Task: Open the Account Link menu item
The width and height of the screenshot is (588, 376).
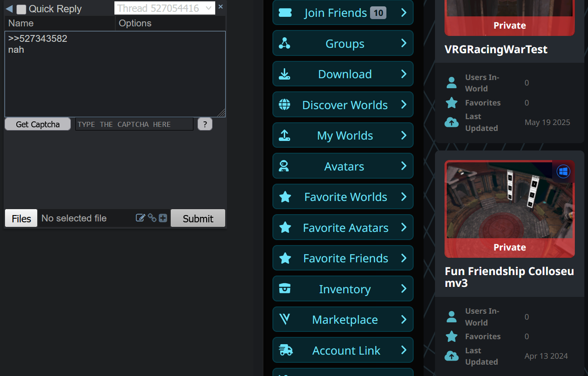Action: point(343,350)
